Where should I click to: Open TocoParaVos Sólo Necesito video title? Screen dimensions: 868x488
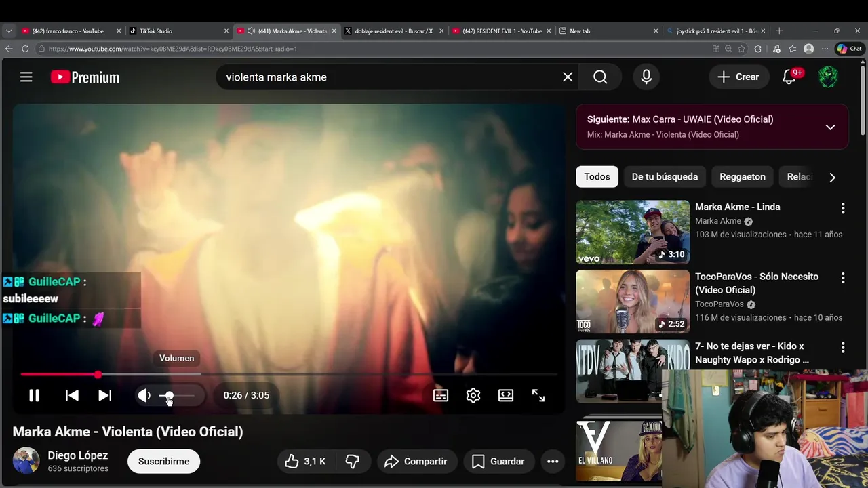pyautogui.click(x=757, y=283)
